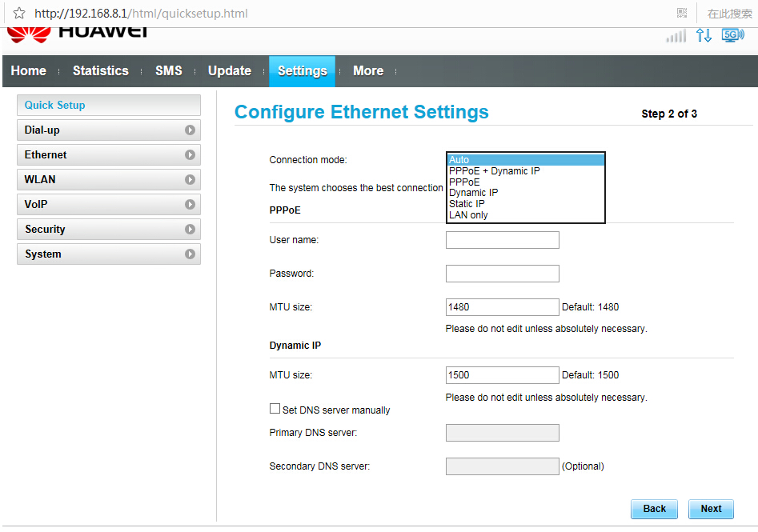Click the Next button
This screenshot has height=532, width=758.
[x=711, y=509]
